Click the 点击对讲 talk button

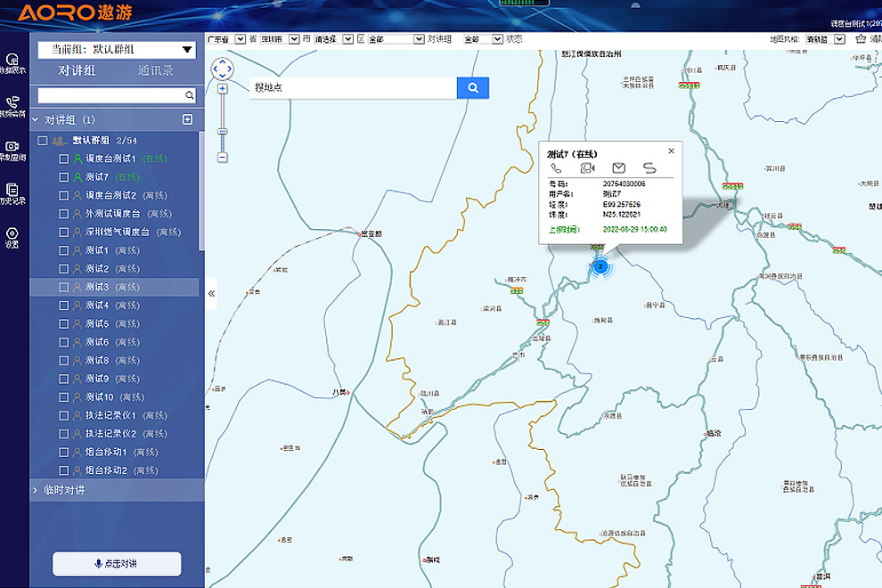click(117, 563)
